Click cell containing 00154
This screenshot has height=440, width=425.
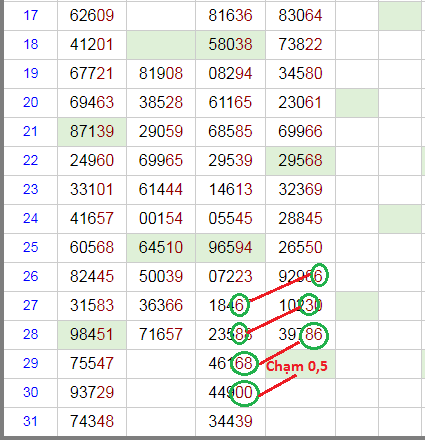[161, 218]
